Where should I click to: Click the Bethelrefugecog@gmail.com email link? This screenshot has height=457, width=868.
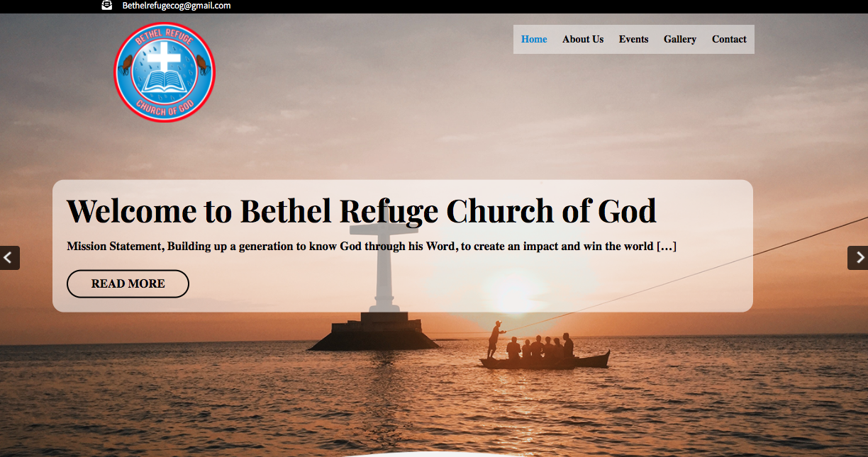pyautogui.click(x=177, y=6)
